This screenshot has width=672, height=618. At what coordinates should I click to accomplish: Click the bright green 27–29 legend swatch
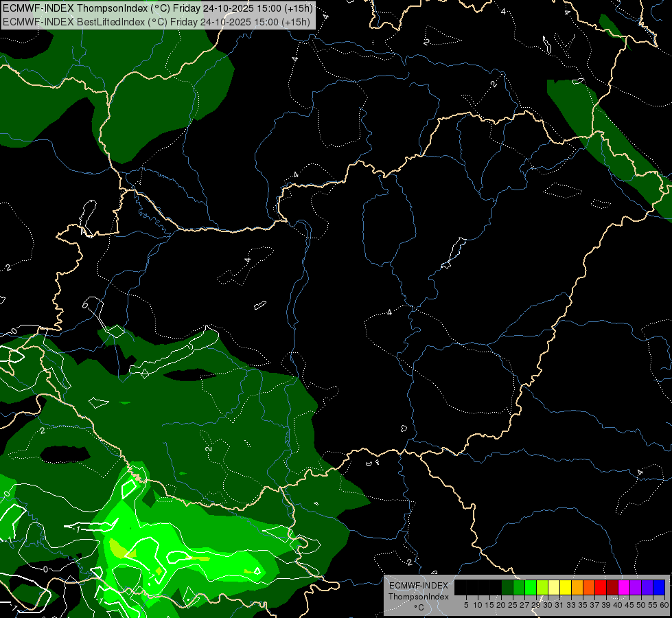click(531, 587)
